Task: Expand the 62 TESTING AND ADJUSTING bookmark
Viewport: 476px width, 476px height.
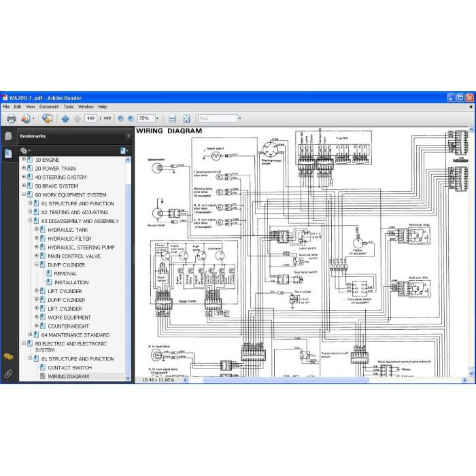Action: 30,212
